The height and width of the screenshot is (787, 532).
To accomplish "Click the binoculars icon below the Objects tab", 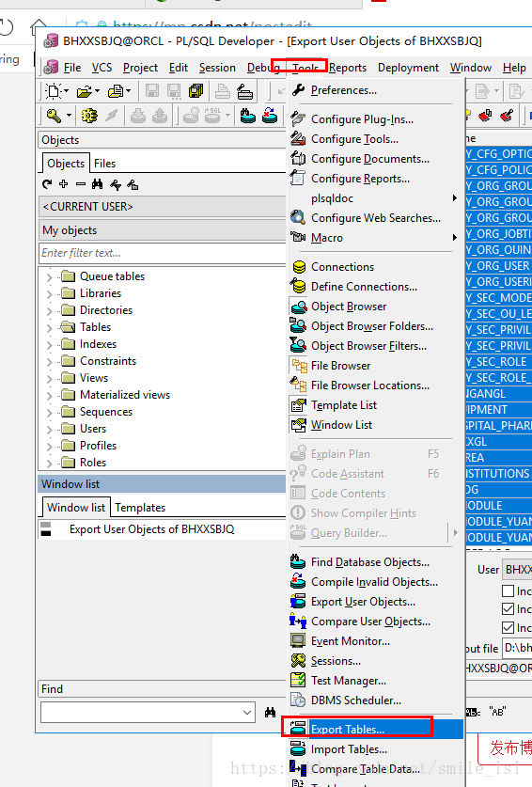I will coord(98,184).
